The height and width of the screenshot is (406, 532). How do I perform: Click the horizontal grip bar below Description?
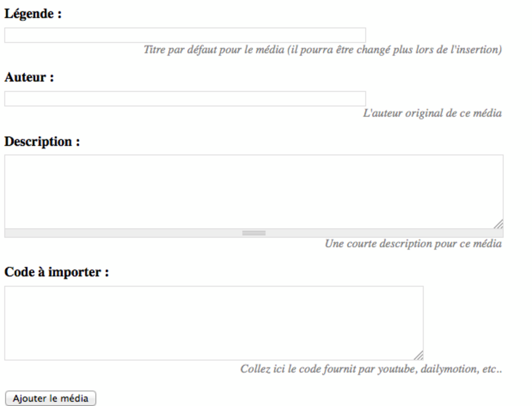[254, 233]
